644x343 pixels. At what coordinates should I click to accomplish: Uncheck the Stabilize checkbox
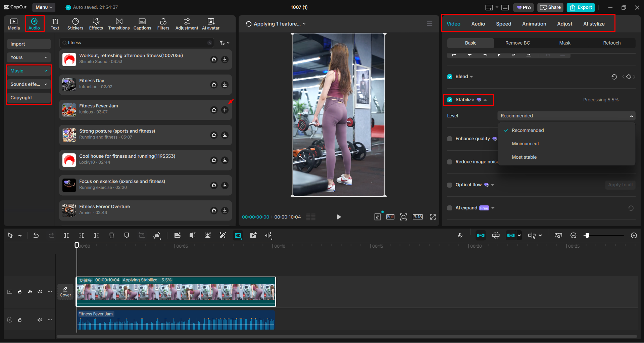450,100
